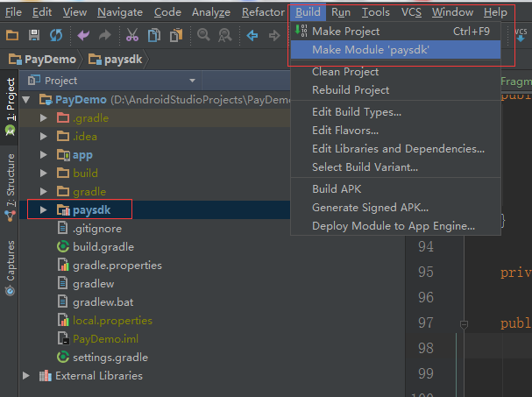Click the paysdk breadcrumb
Screen dimensions: 532x397
[x=115, y=60]
